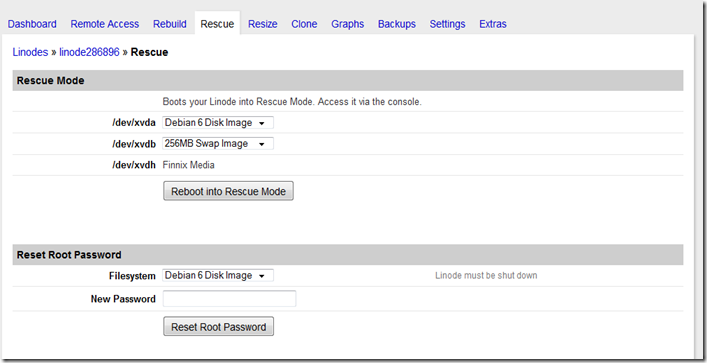Screen dimensions: 707x363
Task: Expand the /dev/xvdb swap image dropdown
Action: (x=218, y=144)
